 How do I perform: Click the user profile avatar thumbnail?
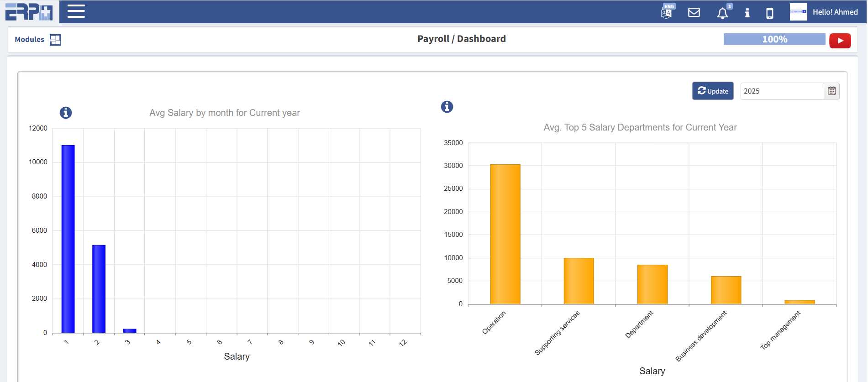click(x=798, y=12)
